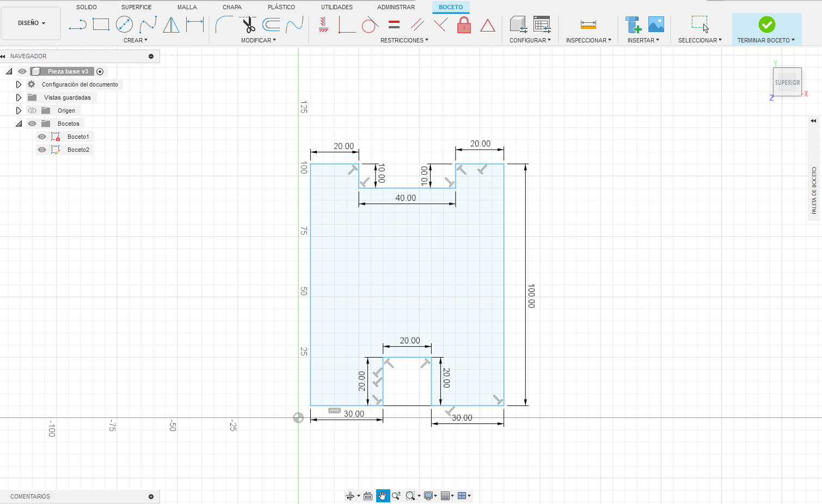
Task: Apply the Perpendicular constraint
Action: point(441,24)
